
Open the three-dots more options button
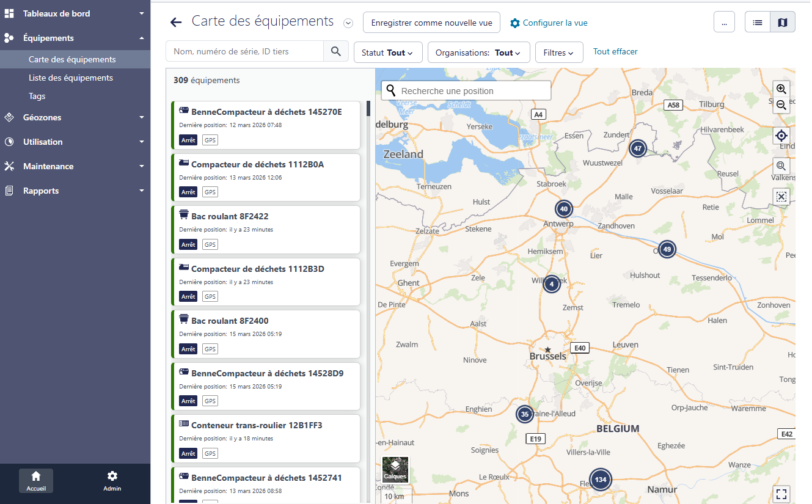point(724,23)
